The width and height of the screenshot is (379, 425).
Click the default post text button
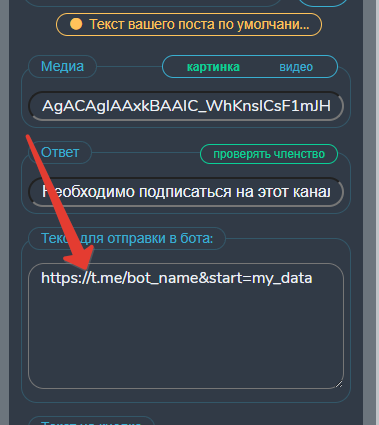coord(189,24)
